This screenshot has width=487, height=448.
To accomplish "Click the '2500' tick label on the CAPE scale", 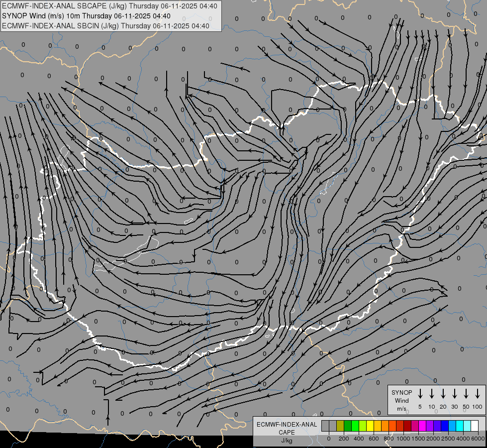I will pyautogui.click(x=448, y=439).
